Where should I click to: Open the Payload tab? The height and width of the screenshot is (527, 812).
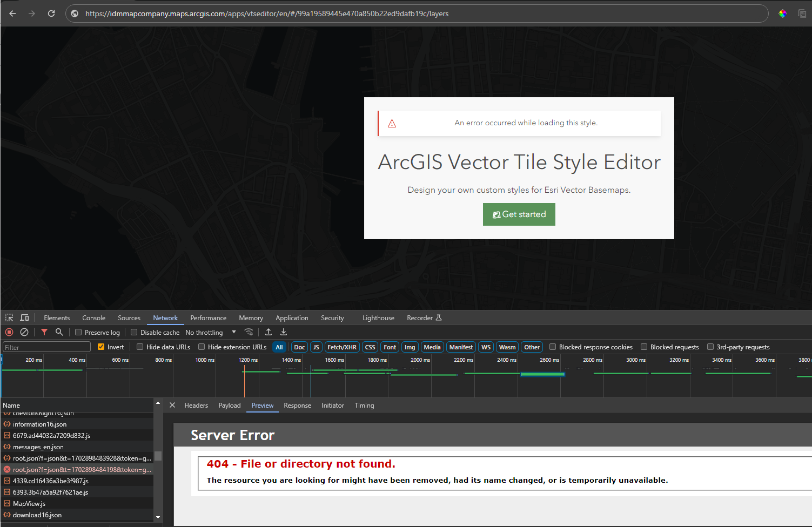[x=230, y=406]
